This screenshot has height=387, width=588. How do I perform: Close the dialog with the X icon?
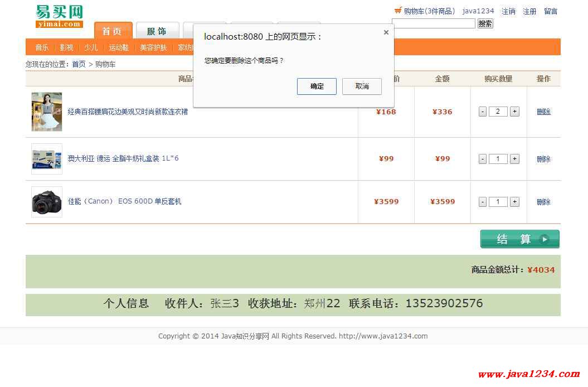[386, 32]
